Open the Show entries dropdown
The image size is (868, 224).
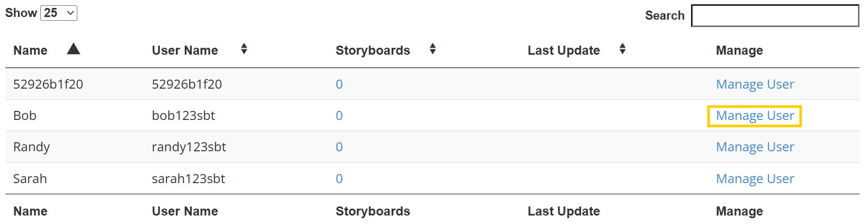coord(59,13)
